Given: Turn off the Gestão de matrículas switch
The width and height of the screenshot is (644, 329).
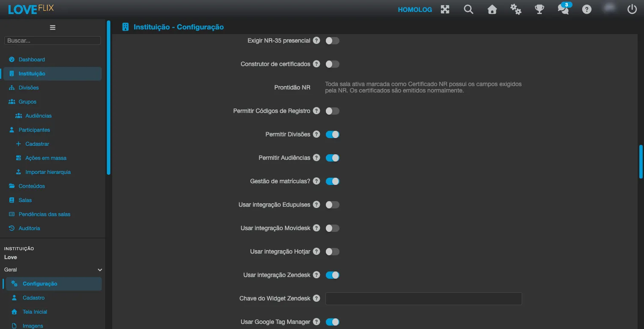Looking at the screenshot, I should [x=332, y=181].
